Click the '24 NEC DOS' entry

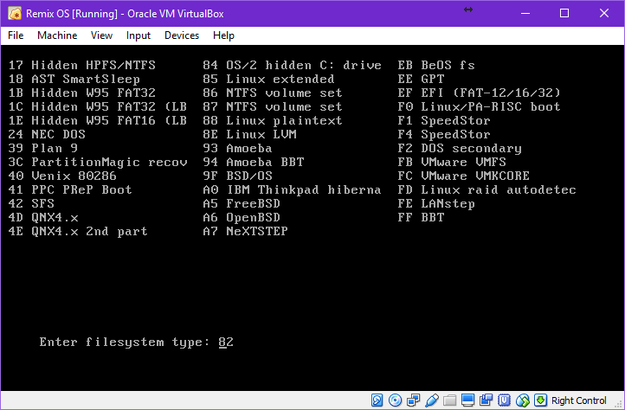click(47, 134)
